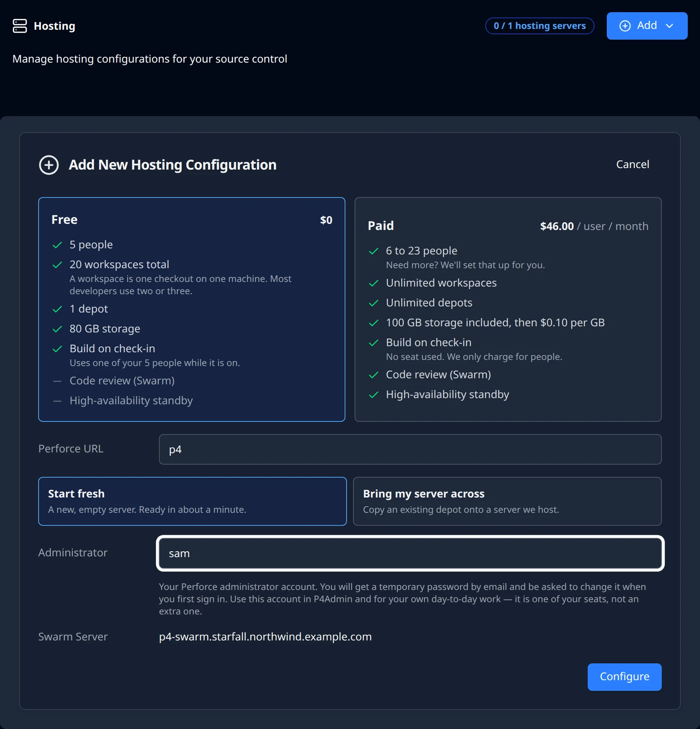
Task: Click the $46.00 / user / month price
Action: (x=594, y=226)
